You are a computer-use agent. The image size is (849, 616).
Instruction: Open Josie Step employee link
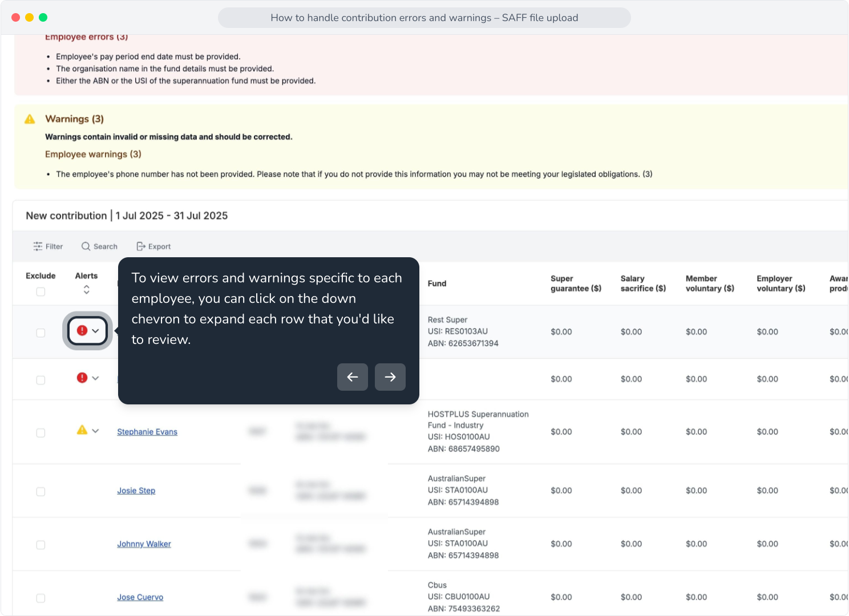(136, 491)
